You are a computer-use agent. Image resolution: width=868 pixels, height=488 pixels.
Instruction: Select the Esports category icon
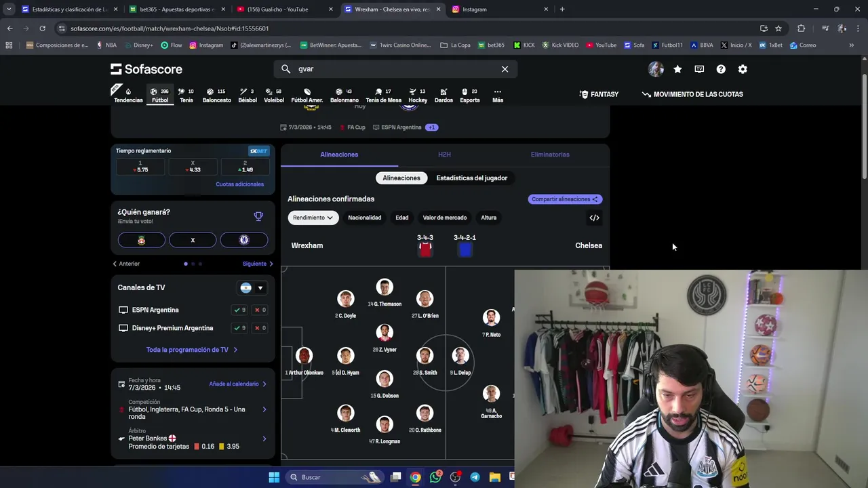(x=469, y=95)
